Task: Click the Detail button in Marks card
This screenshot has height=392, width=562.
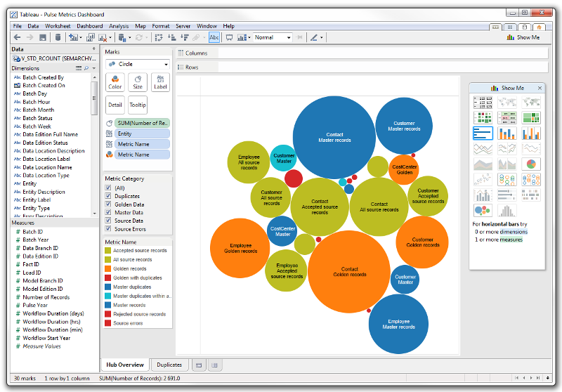Action: pyautogui.click(x=115, y=105)
